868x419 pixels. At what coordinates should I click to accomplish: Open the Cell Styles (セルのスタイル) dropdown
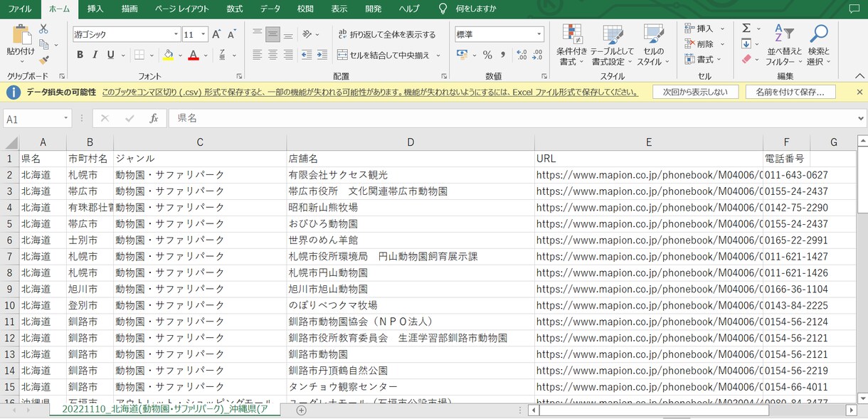pos(653,46)
